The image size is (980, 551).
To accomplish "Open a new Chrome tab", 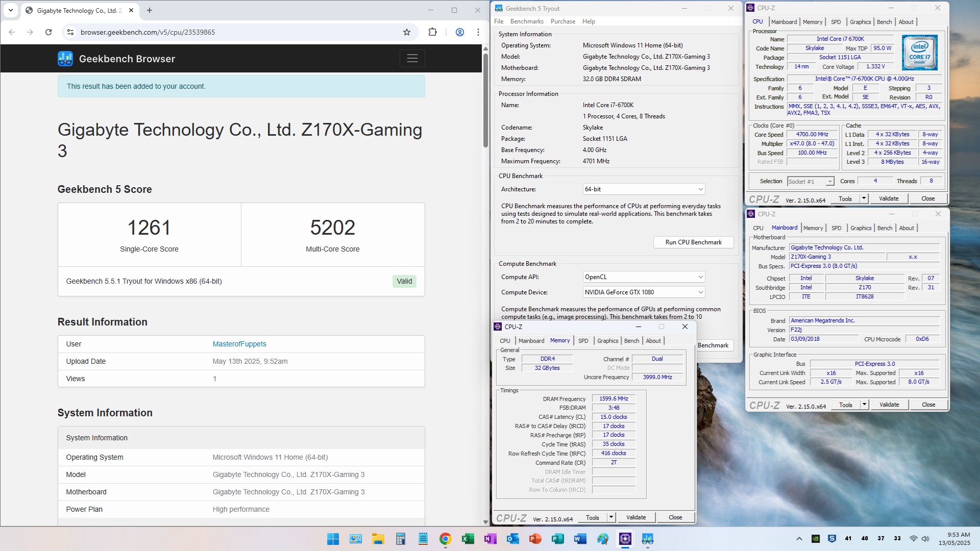I will click(150, 10).
